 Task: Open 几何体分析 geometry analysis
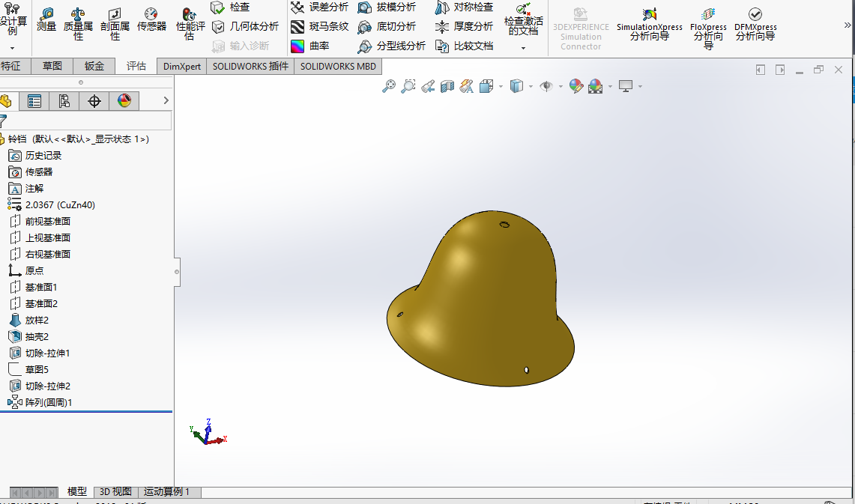(245, 26)
